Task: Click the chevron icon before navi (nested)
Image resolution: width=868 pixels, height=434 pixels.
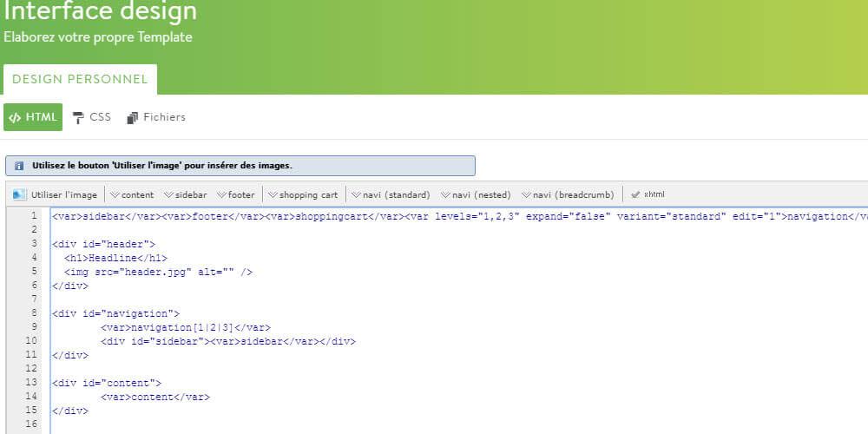Action: [445, 194]
